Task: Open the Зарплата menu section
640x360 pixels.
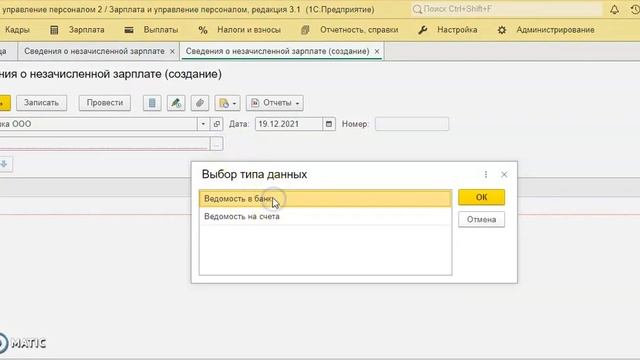Action: point(87,30)
